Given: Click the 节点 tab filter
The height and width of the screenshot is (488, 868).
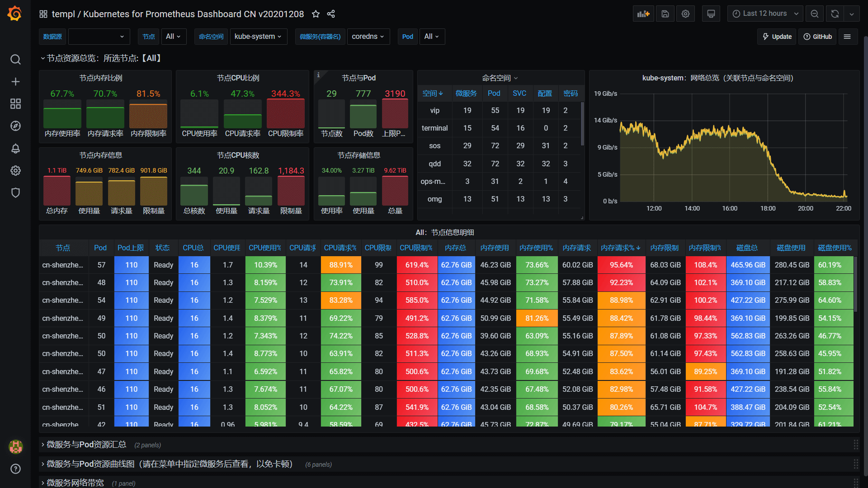Looking at the screenshot, I should [x=148, y=36].
